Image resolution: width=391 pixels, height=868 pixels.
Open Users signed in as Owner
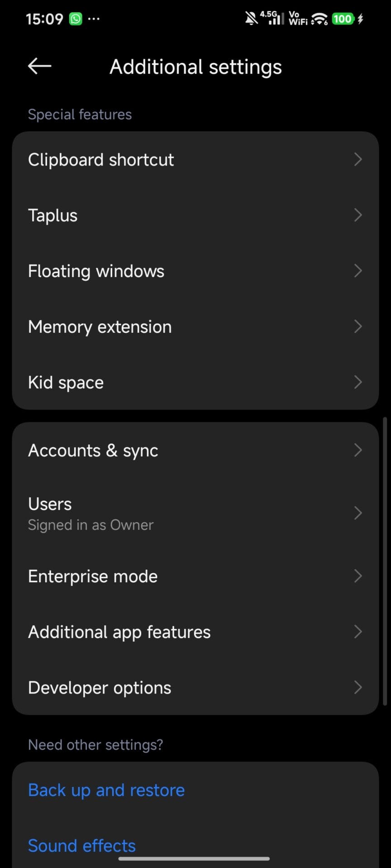click(91, 514)
